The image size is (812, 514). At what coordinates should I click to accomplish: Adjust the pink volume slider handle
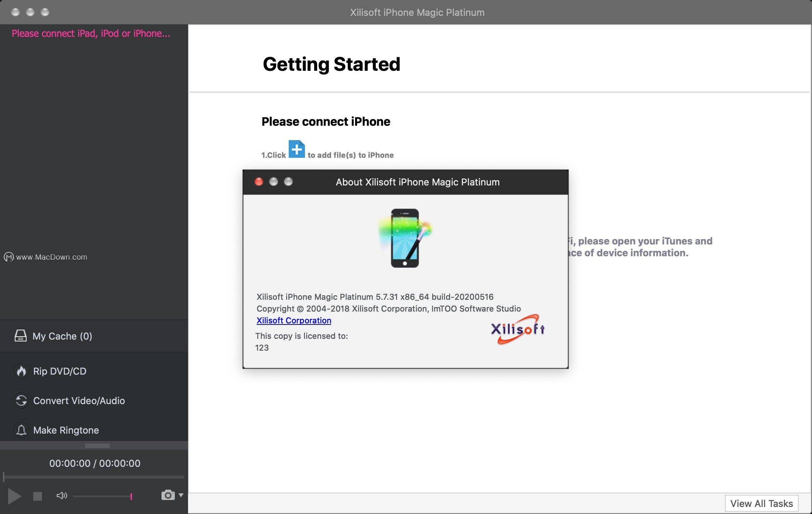131,496
